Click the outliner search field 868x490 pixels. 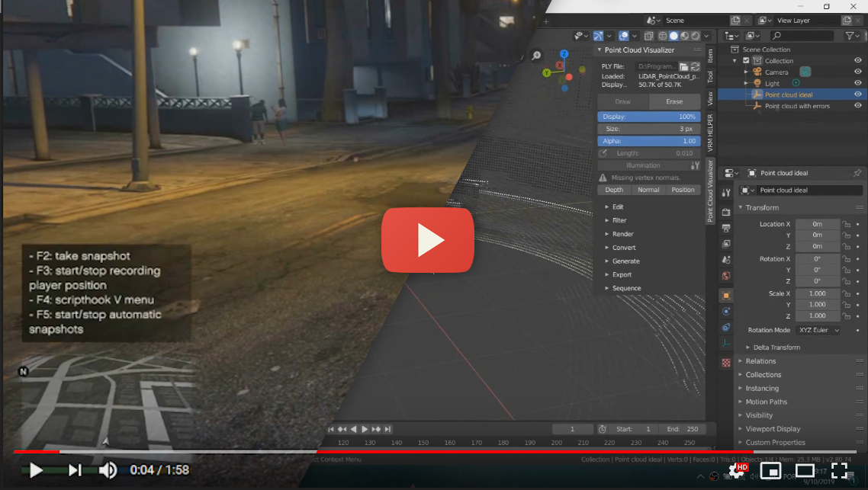pyautogui.click(x=802, y=36)
